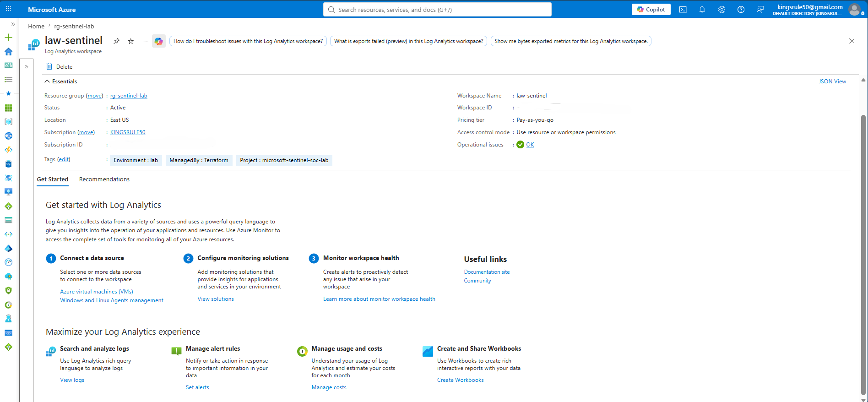Image resolution: width=868 pixels, height=402 pixels.
Task: Open Resource groups cube icon
Action: 8,122
